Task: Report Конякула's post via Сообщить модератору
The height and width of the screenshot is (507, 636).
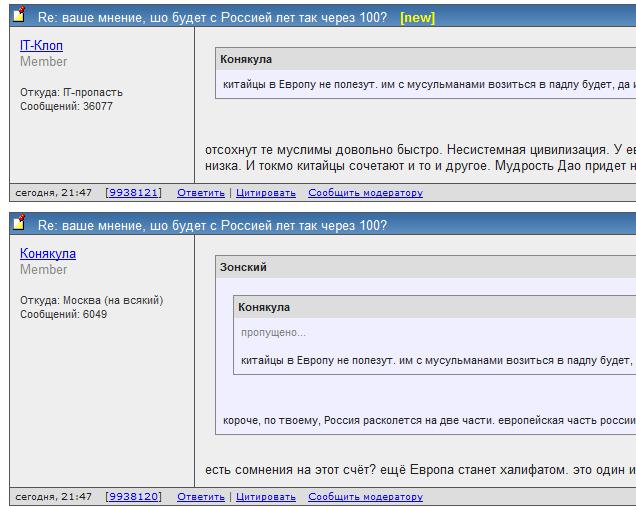Action: (x=365, y=497)
